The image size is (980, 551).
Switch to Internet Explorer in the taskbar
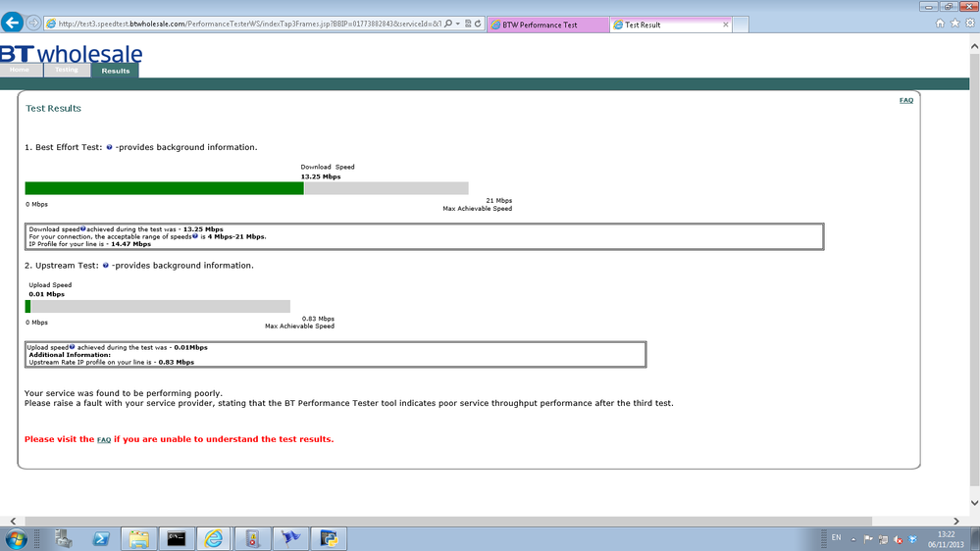pos(215,538)
